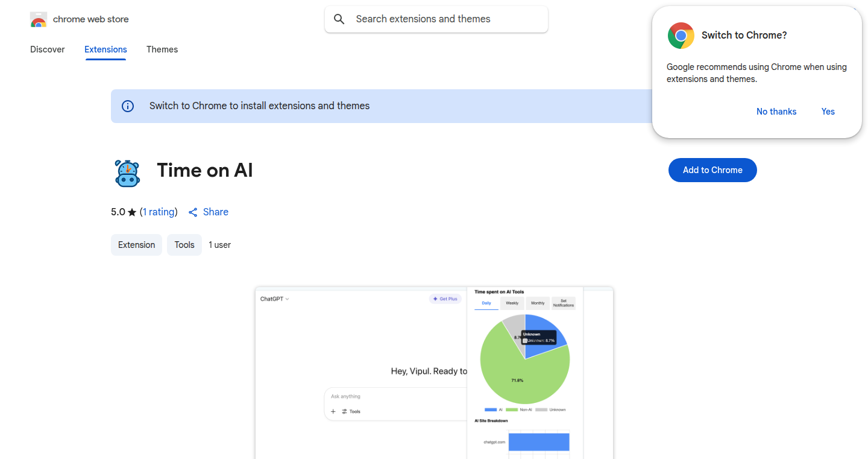Click the search magnifier icon

click(339, 19)
